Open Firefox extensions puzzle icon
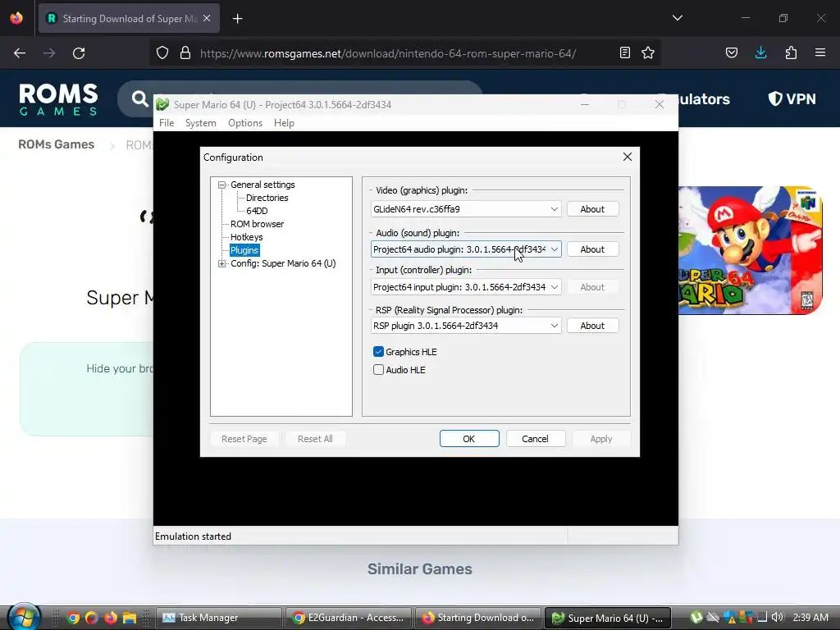Image resolution: width=840 pixels, height=630 pixels. [x=791, y=52]
